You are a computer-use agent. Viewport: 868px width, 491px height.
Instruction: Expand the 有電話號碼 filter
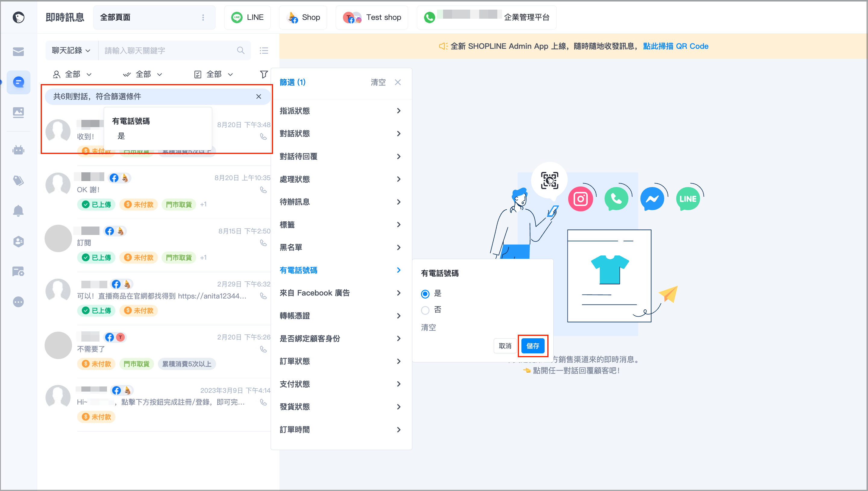341,270
